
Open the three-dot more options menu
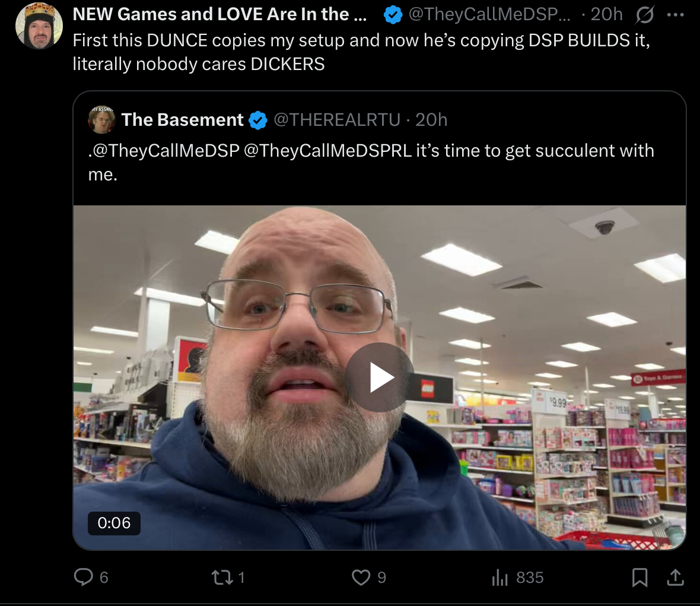tap(676, 15)
